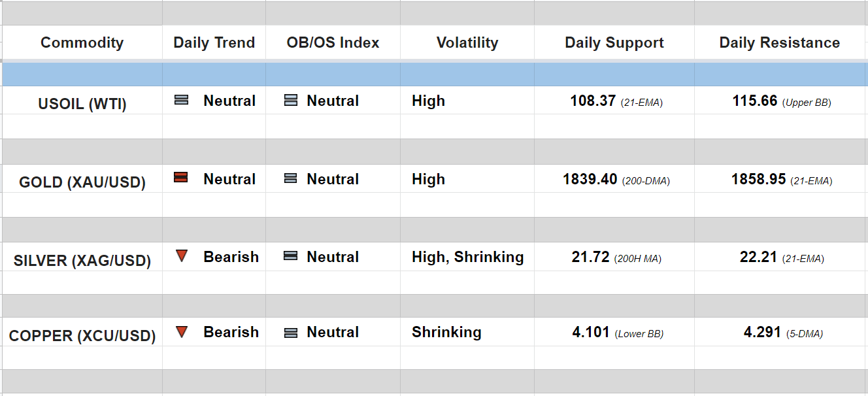Click the SILVER support value 21.72
The height and width of the screenshot is (396, 868).
coord(590,257)
